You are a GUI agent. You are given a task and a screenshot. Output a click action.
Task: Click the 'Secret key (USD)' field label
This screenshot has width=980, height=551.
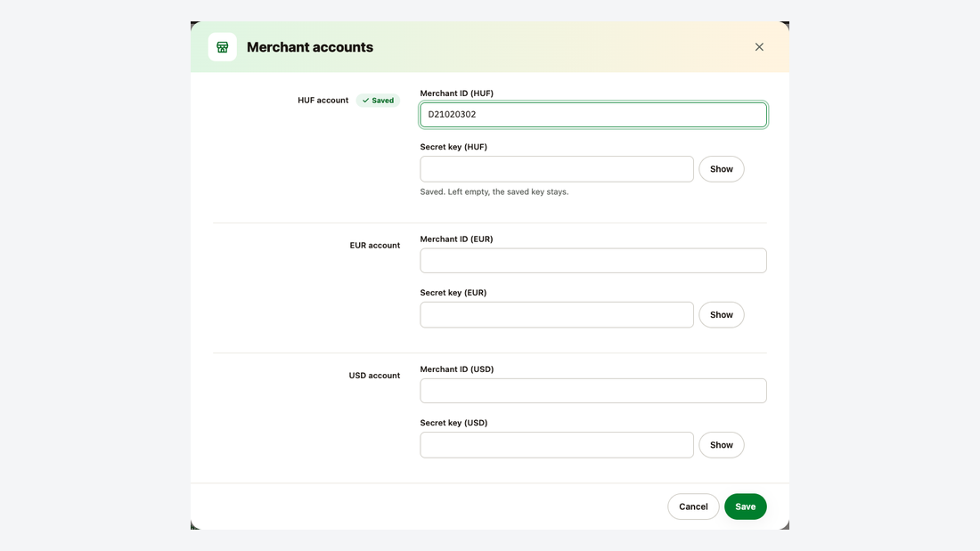[453, 423]
